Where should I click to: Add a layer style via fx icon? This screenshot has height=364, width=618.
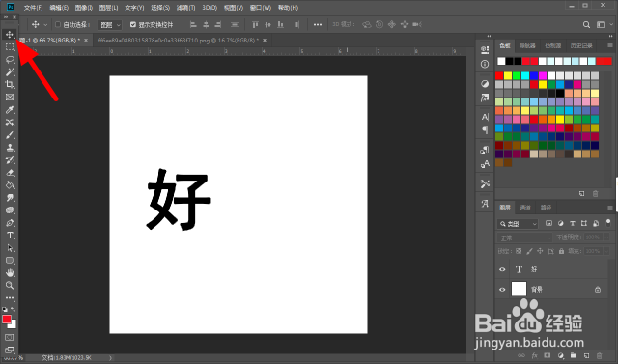(535, 355)
